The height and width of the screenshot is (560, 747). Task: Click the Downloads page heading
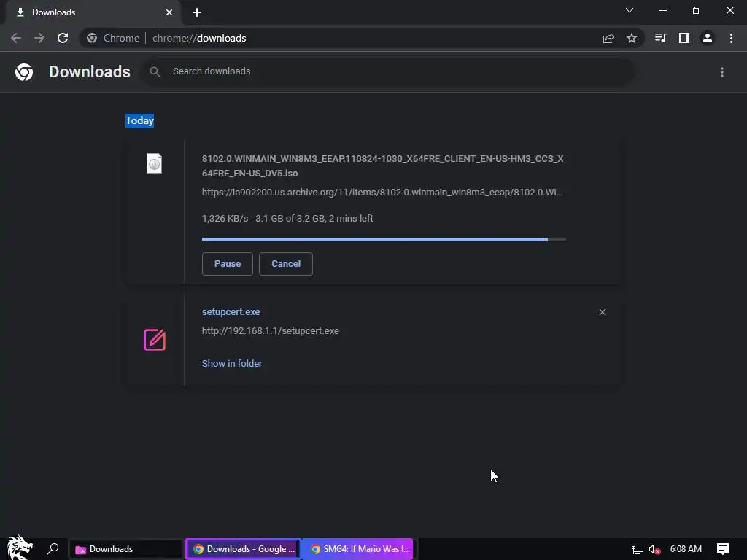(90, 72)
